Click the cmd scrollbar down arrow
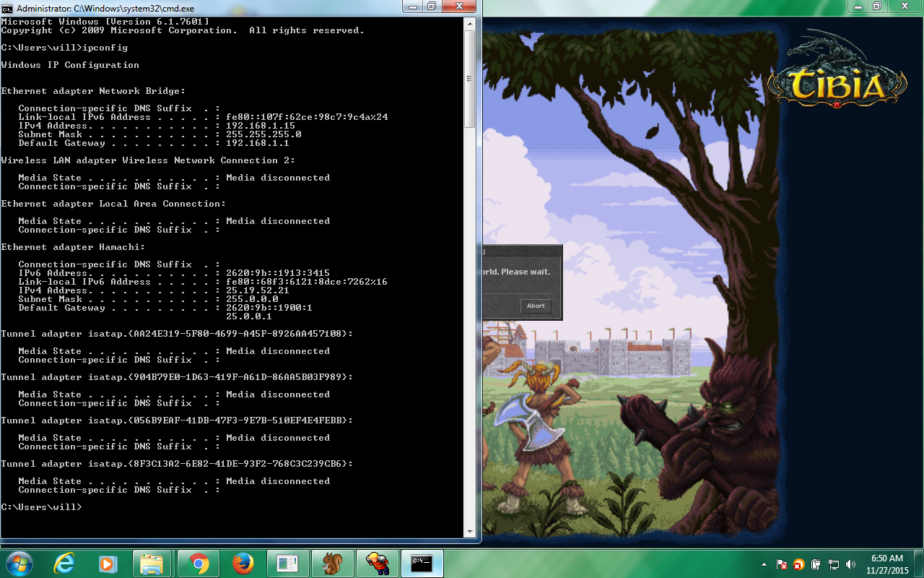 469,531
